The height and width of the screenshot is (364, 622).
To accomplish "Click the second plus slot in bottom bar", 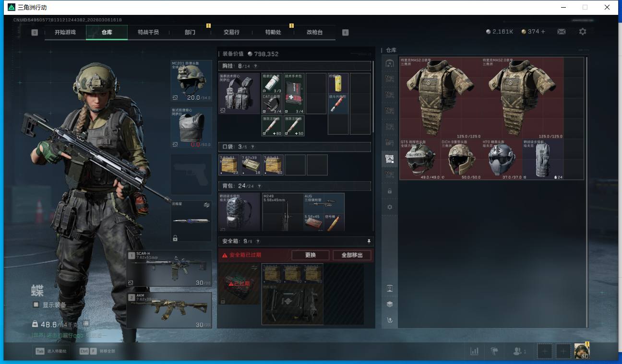I will (x=563, y=352).
